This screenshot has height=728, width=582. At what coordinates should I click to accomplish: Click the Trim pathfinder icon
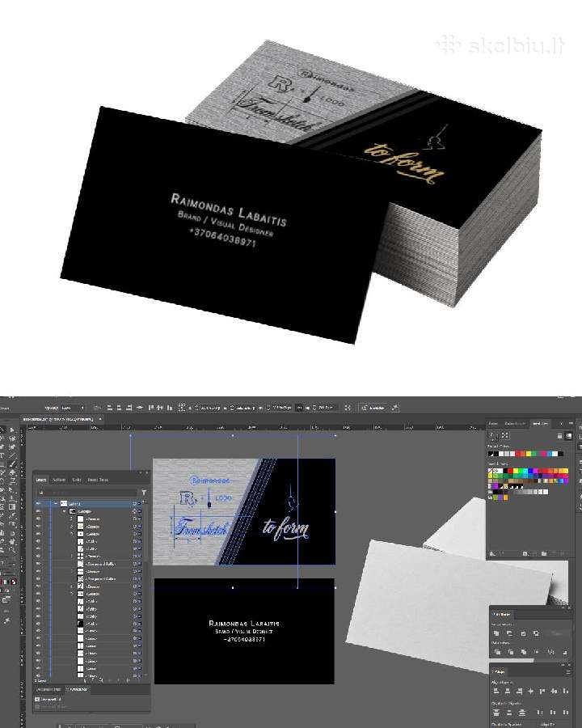[511, 652]
